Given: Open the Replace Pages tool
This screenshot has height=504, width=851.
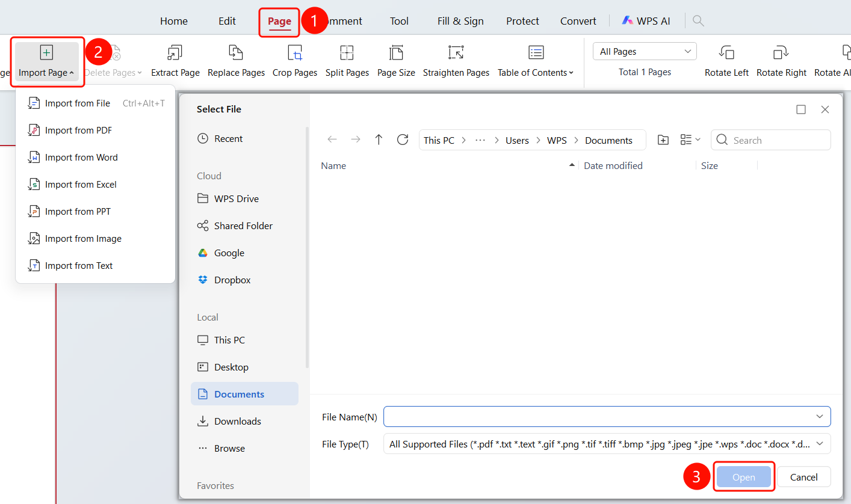Looking at the screenshot, I should coord(236,61).
